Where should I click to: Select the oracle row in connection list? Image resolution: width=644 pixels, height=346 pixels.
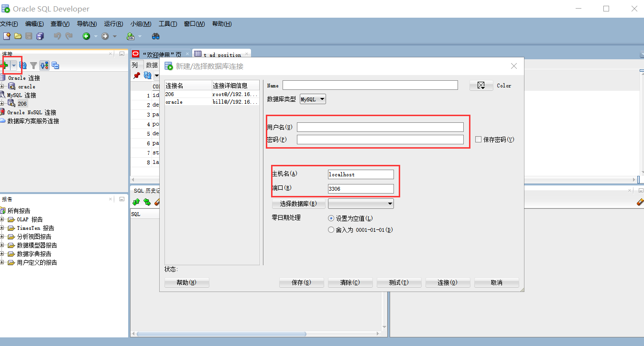[212, 102]
